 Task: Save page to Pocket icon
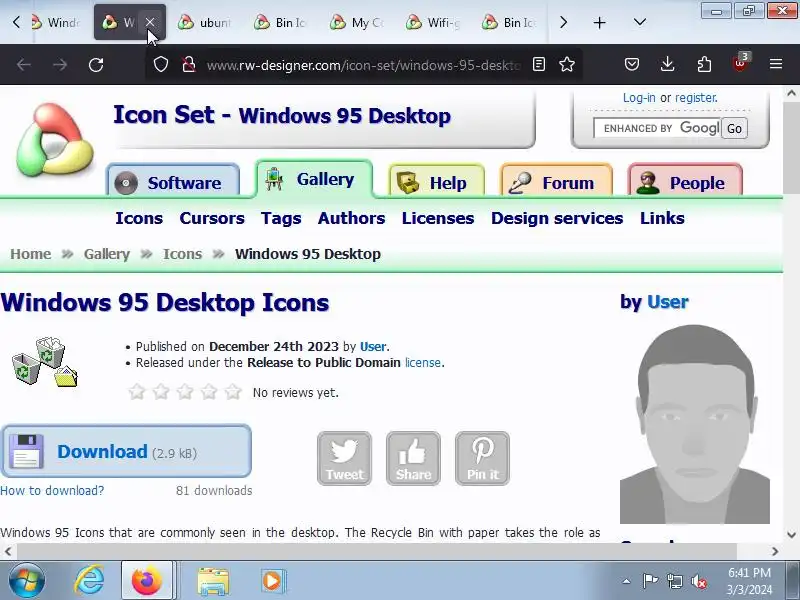(x=632, y=64)
